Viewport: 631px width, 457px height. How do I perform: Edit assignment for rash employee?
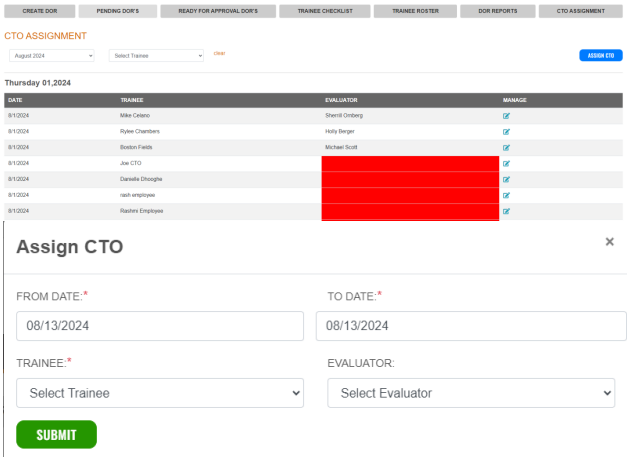coord(506,196)
